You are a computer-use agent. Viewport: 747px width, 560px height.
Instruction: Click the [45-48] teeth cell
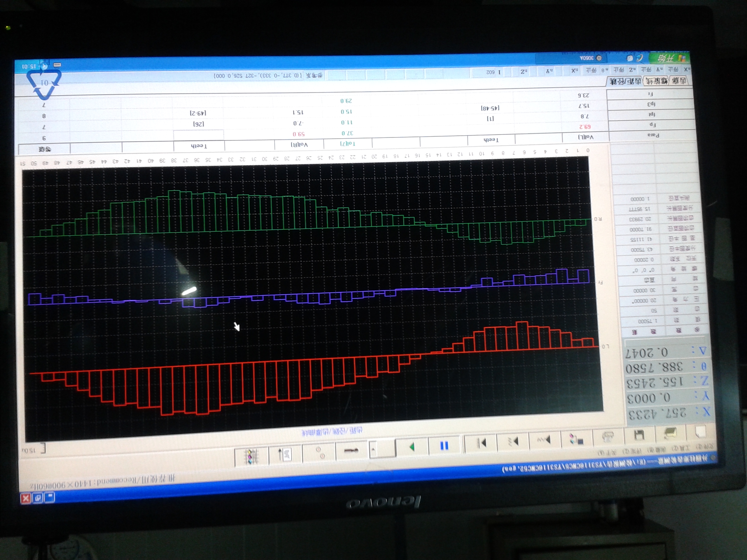click(490, 108)
